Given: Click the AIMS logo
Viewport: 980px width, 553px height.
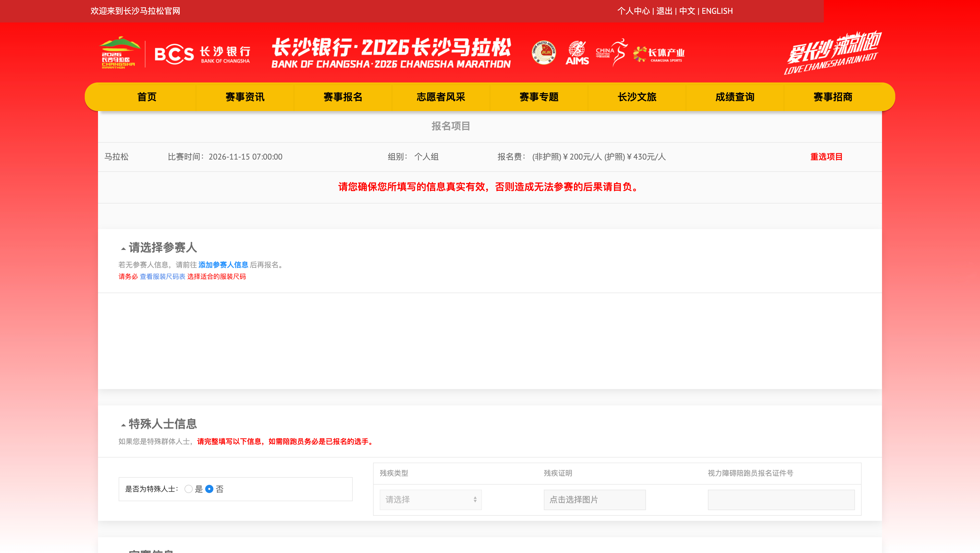Looking at the screenshot, I should point(577,53).
